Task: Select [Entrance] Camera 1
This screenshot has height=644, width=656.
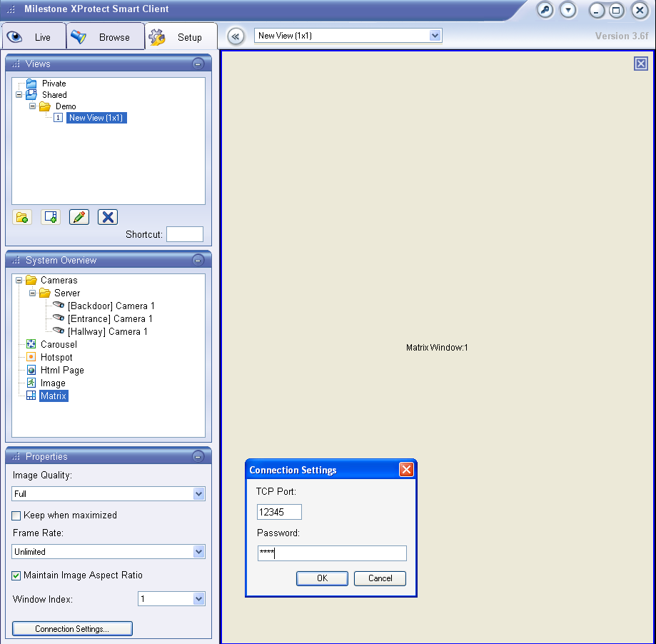Action: [x=110, y=319]
